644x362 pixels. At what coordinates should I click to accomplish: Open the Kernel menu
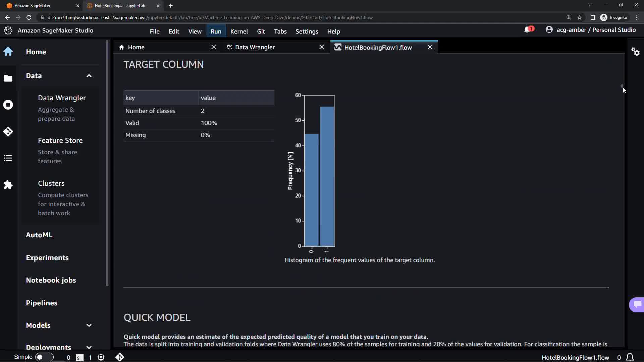(x=239, y=32)
